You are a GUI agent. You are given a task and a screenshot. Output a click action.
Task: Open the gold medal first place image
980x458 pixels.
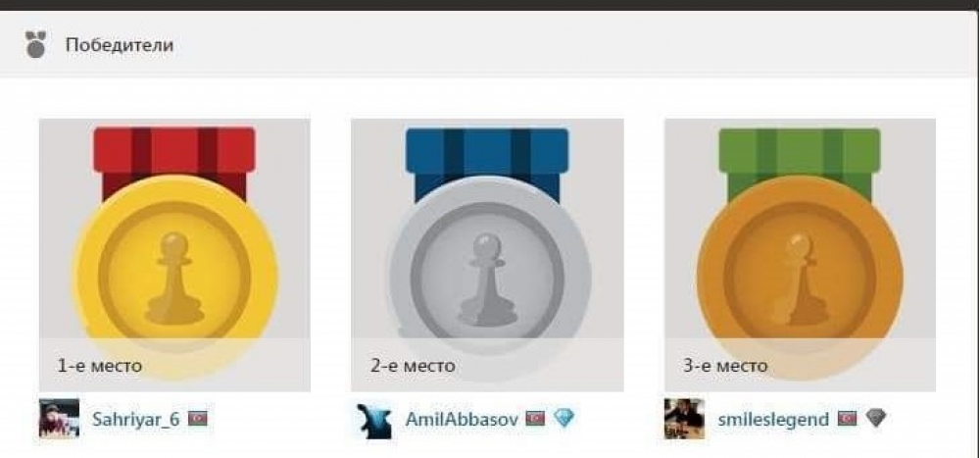pyautogui.click(x=175, y=255)
